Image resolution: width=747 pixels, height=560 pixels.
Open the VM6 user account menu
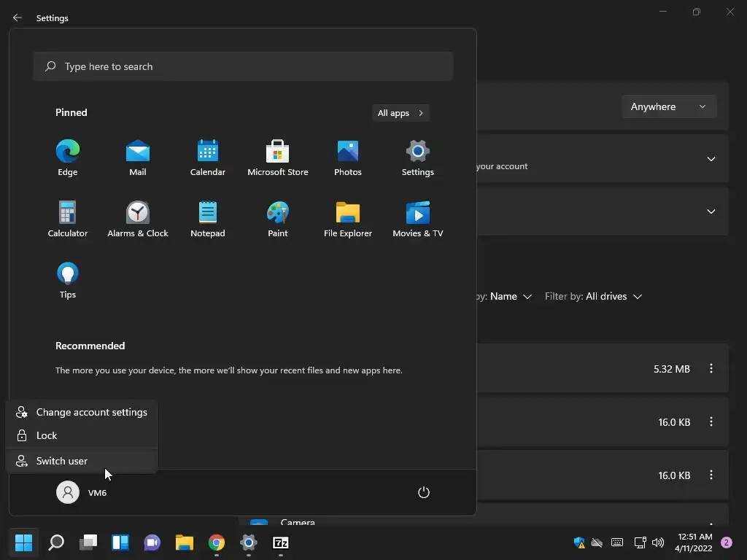(x=82, y=492)
